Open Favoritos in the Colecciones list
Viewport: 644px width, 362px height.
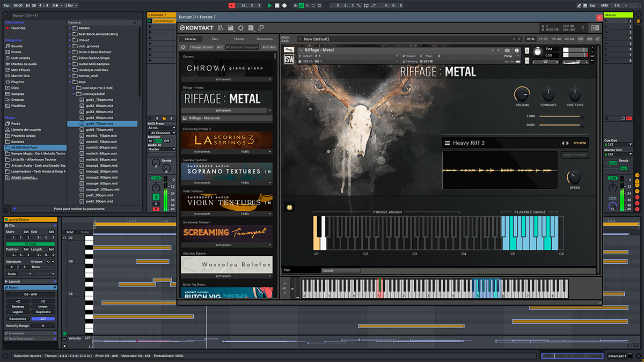18,28
